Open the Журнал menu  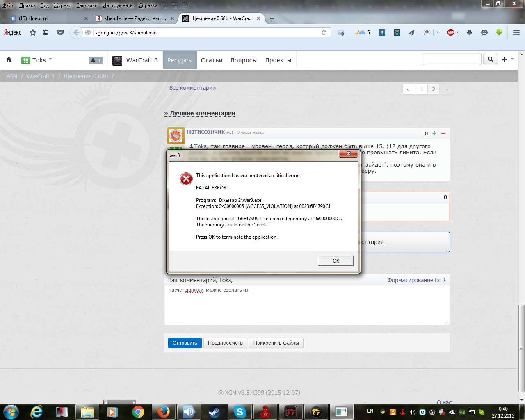[x=63, y=5]
